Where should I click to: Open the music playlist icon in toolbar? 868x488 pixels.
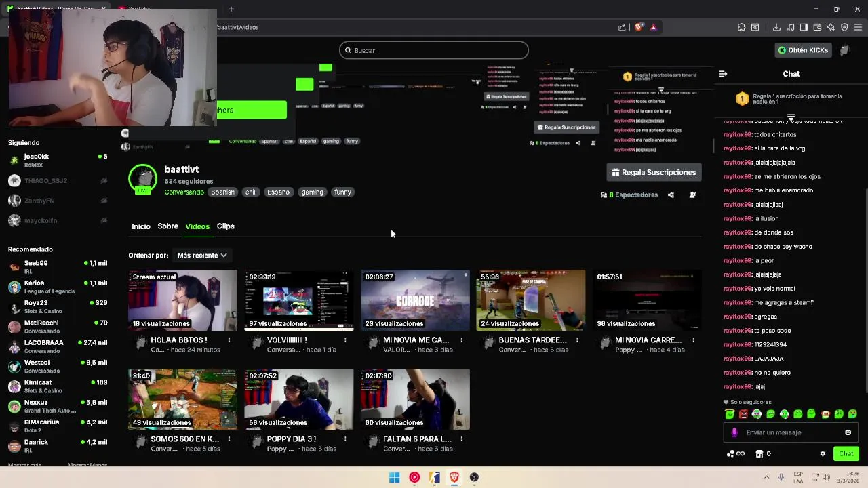point(790,27)
